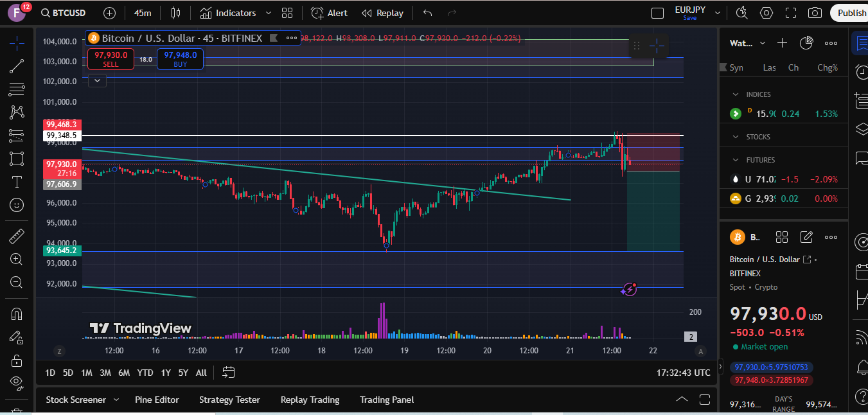Screen dimensions: 868x415
Task: Open the user profile avatar menu
Action: pyautogui.click(x=17, y=13)
